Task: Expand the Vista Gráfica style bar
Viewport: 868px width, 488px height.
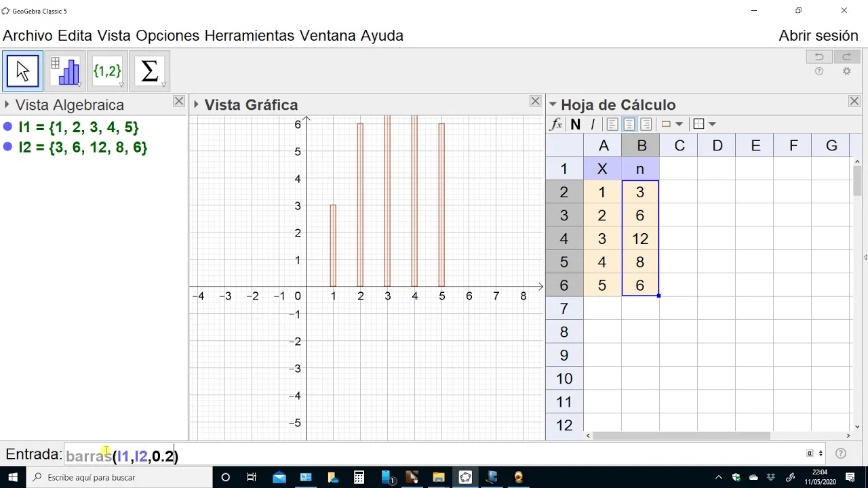Action: point(196,104)
